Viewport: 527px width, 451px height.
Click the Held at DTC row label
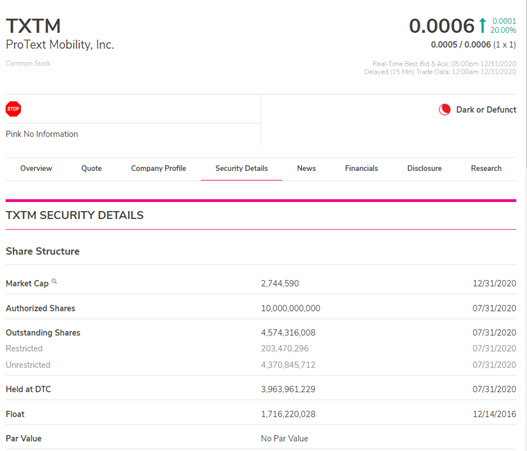pyautogui.click(x=28, y=389)
